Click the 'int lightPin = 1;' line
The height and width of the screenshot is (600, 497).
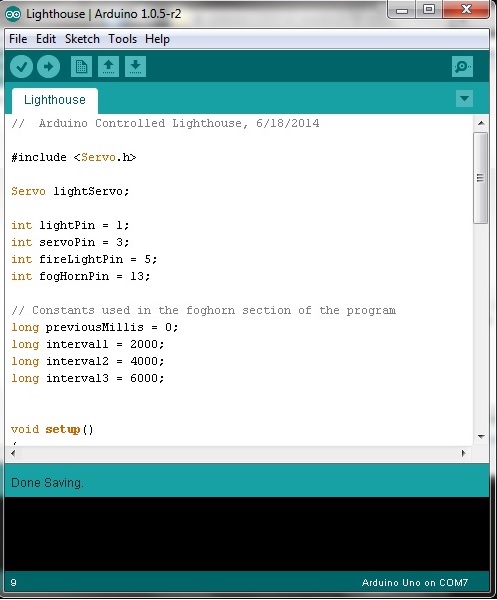[70, 225]
